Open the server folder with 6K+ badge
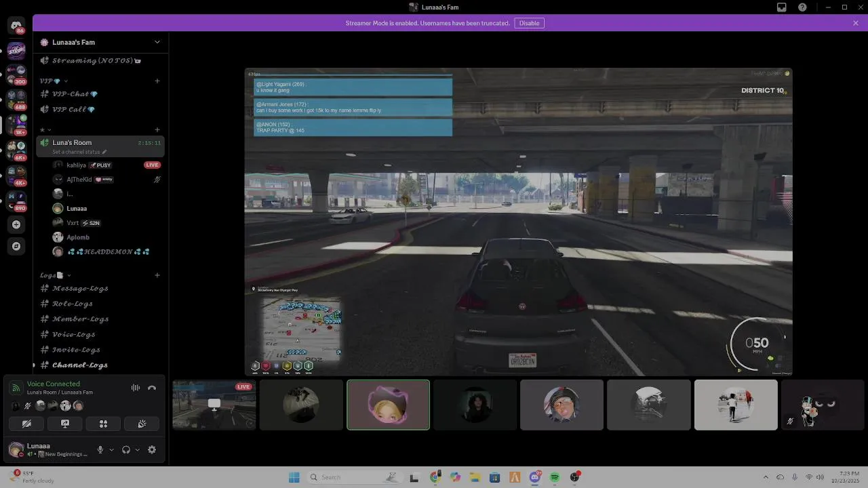Image resolution: width=868 pixels, height=488 pixels. (16, 149)
